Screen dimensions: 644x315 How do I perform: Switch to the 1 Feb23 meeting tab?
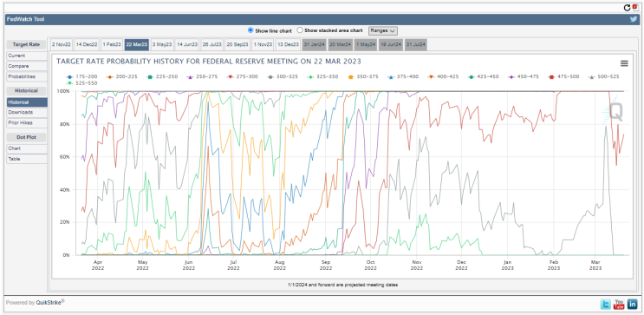coord(112,44)
